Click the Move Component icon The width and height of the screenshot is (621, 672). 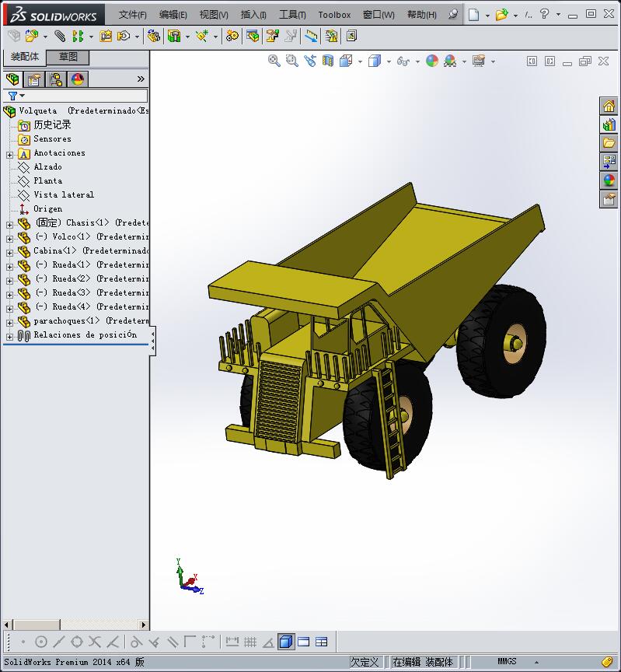coord(124,36)
